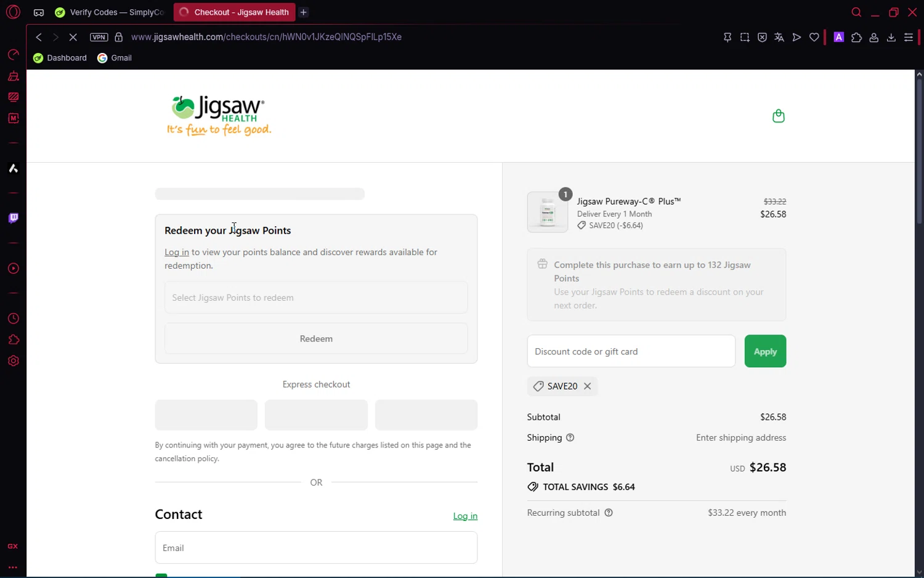
Task: Show Shipping help question mark info
Action: click(x=570, y=438)
